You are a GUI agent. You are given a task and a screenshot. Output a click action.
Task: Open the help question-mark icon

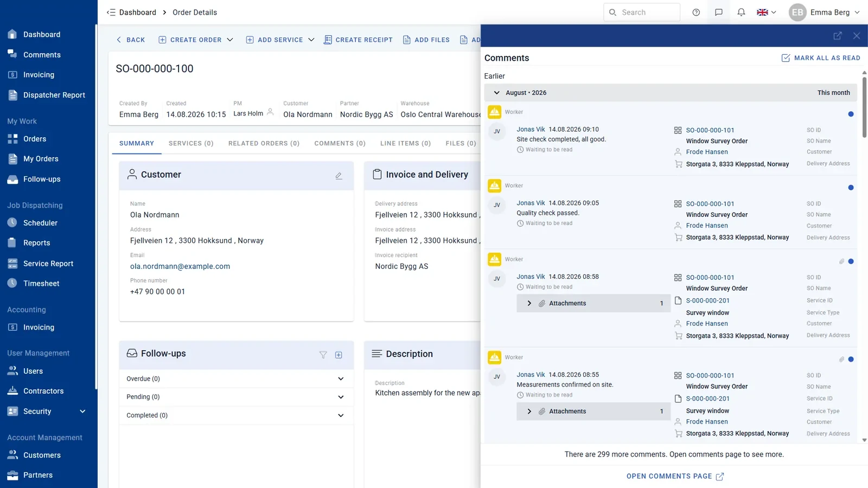click(x=696, y=12)
